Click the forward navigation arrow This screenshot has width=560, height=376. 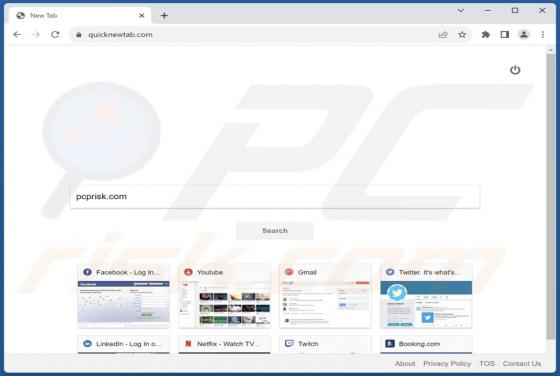(36, 35)
